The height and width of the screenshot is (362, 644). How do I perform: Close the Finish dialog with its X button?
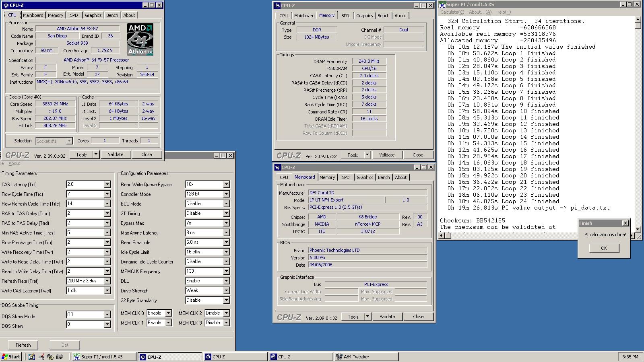tap(625, 223)
